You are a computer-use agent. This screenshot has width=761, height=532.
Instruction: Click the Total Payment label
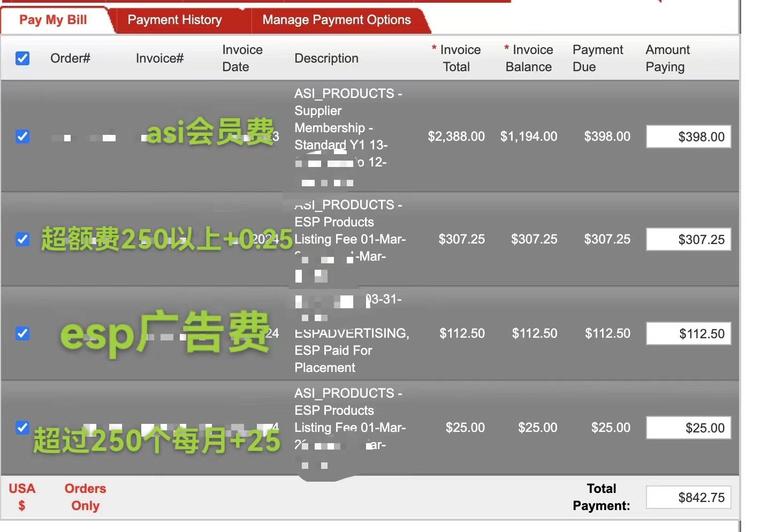click(601, 497)
